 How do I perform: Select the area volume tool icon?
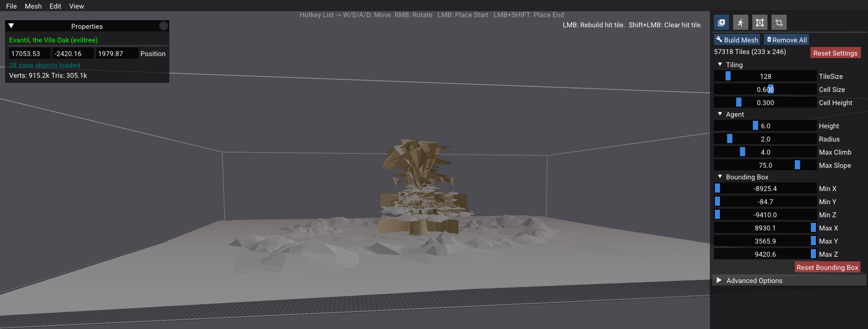coord(759,22)
